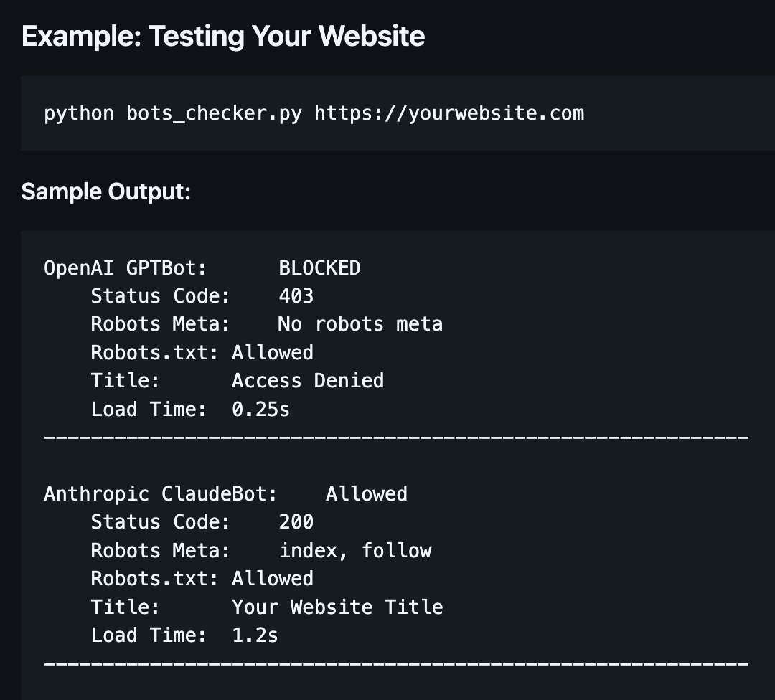Click the 'Example: Testing Your Website' heading
Image resolution: width=775 pixels, height=700 pixels.
[223, 37]
